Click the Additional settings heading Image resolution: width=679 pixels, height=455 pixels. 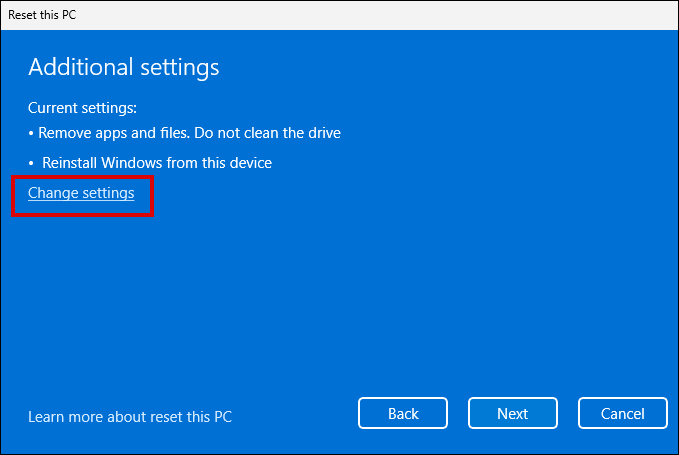click(x=123, y=67)
